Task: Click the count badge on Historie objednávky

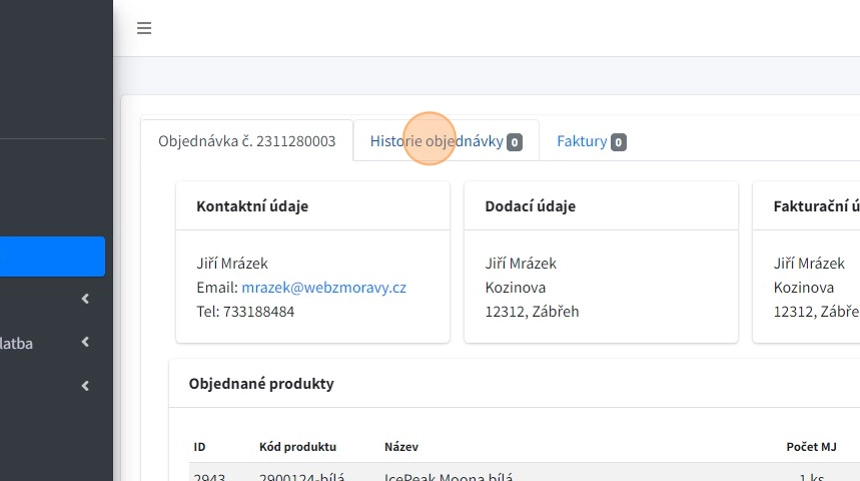Action: pyautogui.click(x=514, y=142)
